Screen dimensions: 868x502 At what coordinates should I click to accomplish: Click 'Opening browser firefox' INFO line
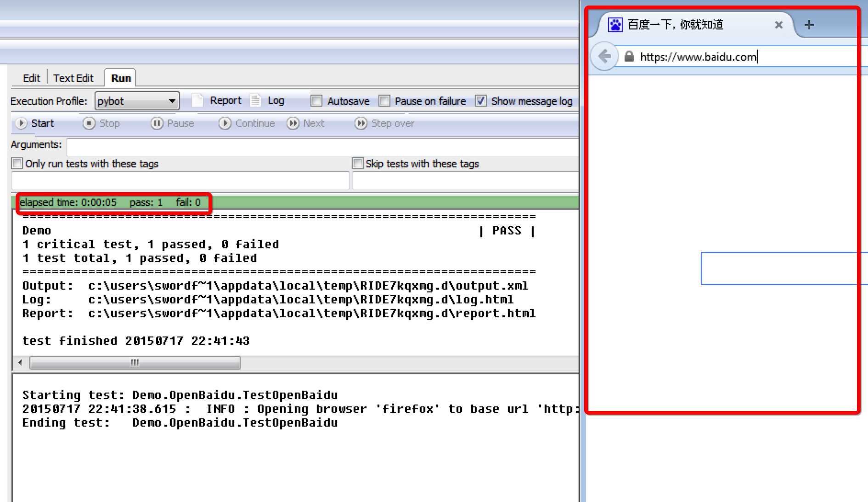coord(300,409)
